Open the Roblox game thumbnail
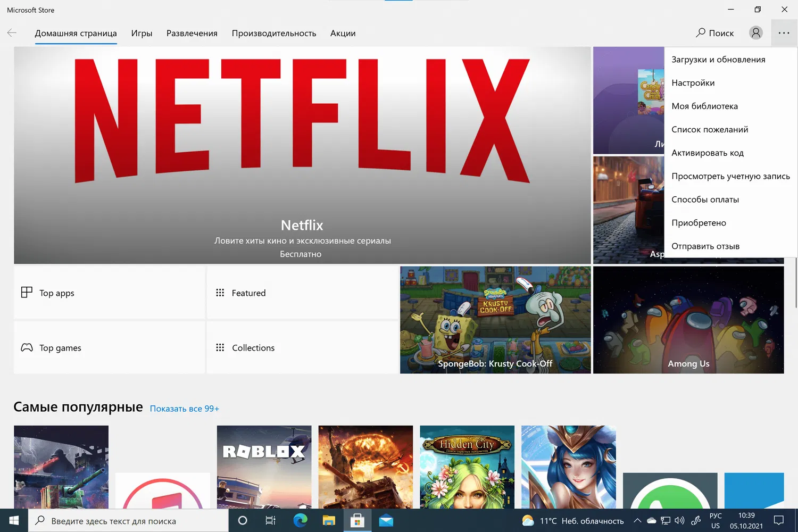 (x=264, y=467)
